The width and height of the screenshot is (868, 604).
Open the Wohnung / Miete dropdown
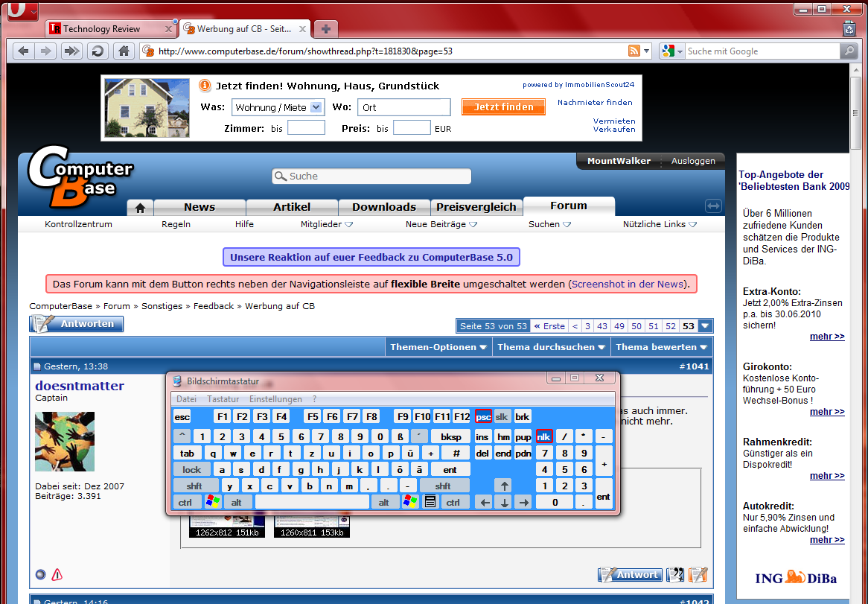click(278, 107)
